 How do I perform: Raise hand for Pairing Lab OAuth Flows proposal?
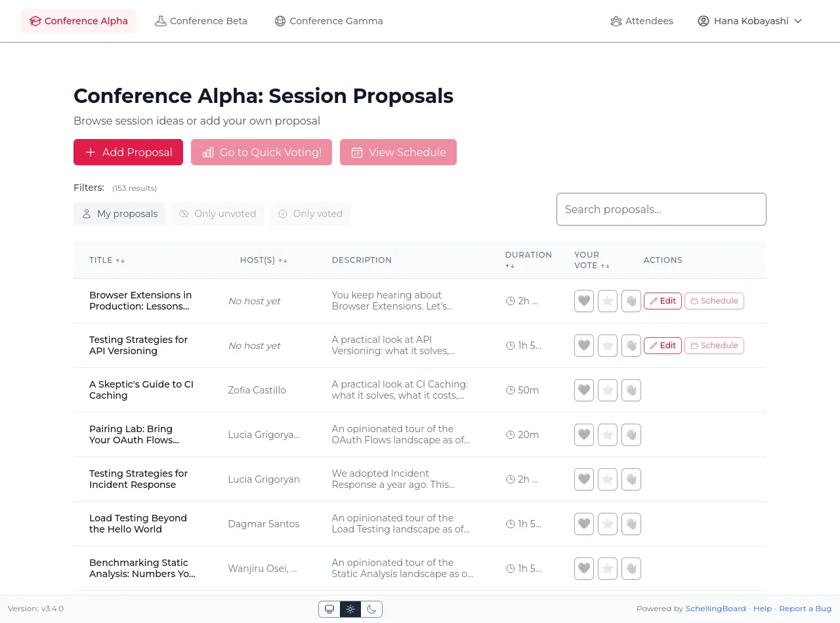(x=631, y=435)
